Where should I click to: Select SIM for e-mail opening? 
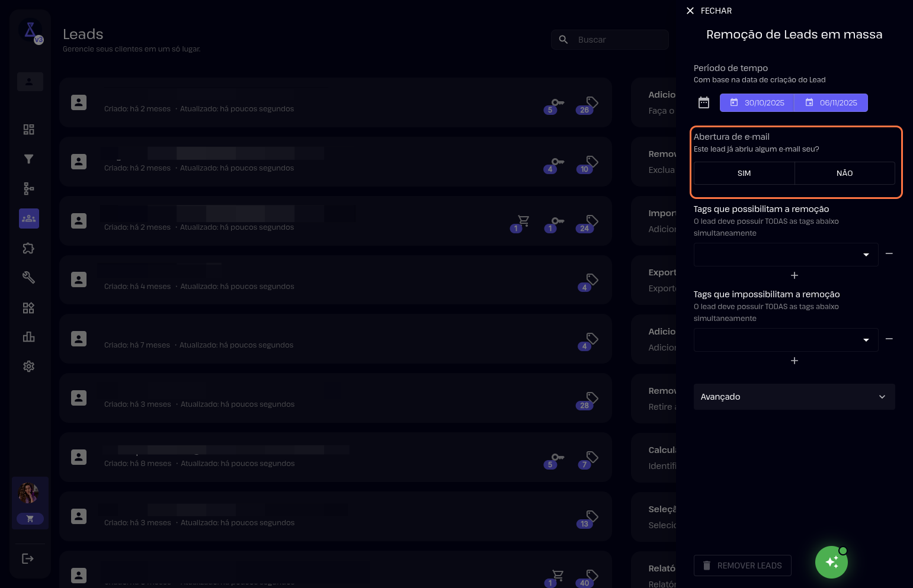(744, 173)
